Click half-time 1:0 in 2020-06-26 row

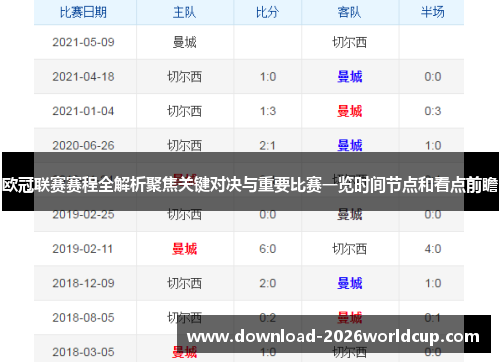point(433,146)
